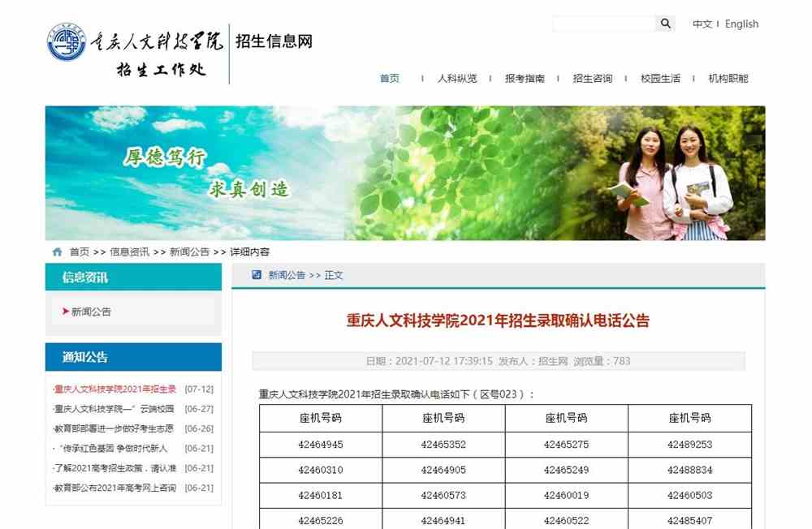Image resolution: width=812 pixels, height=529 pixels.
Task: Click phone number 42465275
Action: [566, 445]
